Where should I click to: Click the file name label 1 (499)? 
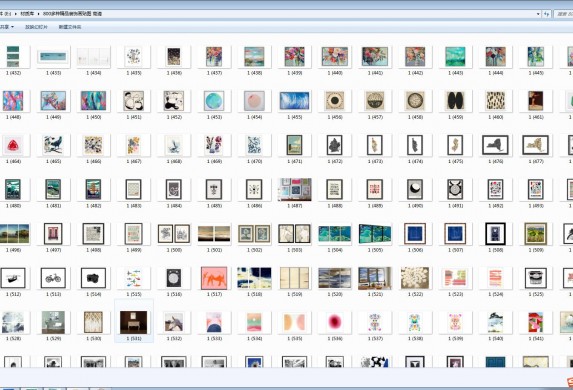pos(134,250)
